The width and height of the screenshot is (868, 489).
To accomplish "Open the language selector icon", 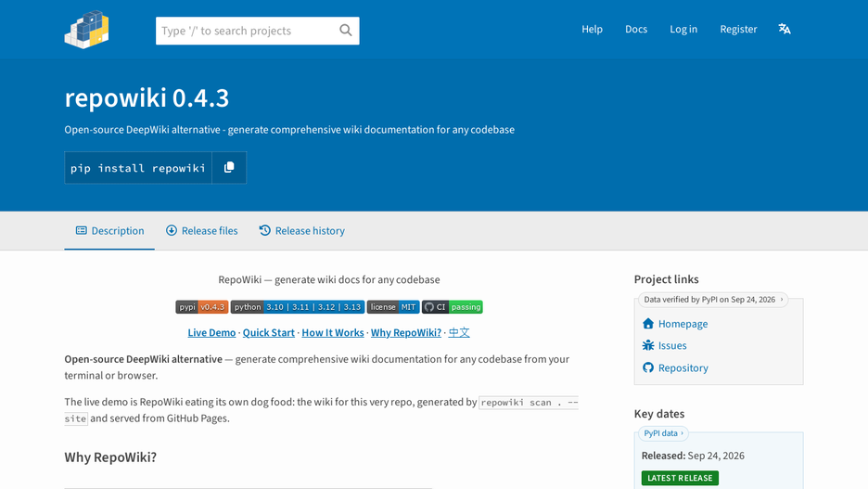I will [x=785, y=29].
